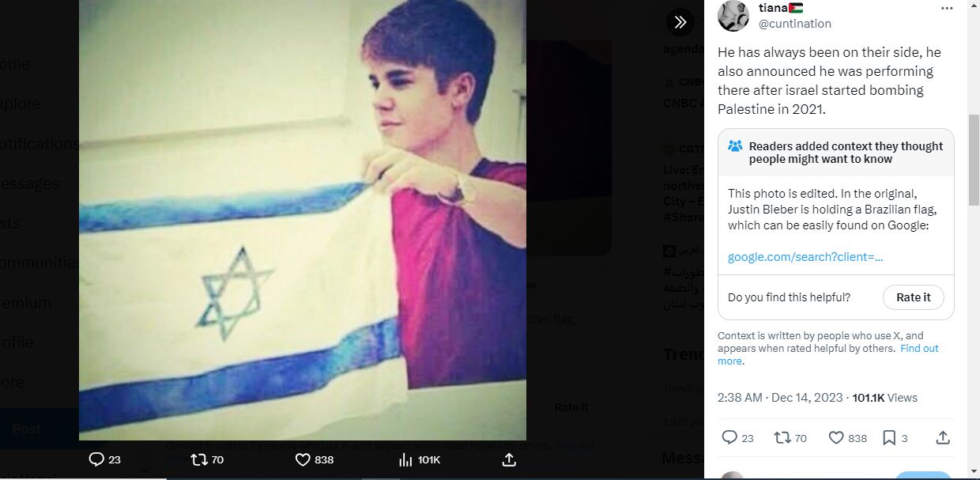Open the google.com/search link in the note
Screen dimensions: 980x480
click(805, 257)
